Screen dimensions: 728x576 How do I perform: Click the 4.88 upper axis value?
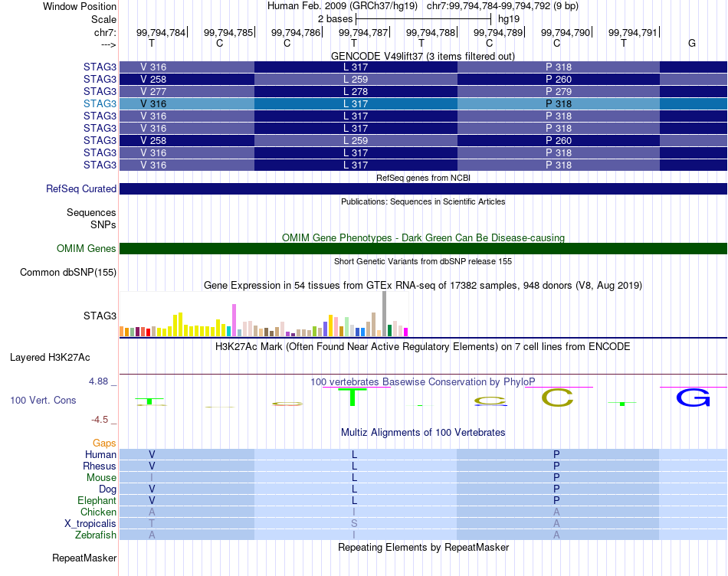point(99,381)
